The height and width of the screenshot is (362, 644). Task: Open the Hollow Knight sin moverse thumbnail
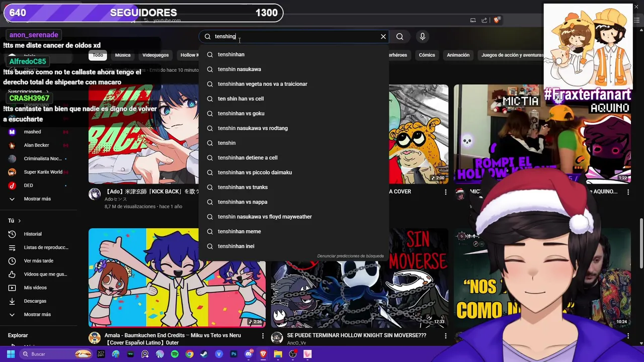pyautogui.click(x=359, y=278)
